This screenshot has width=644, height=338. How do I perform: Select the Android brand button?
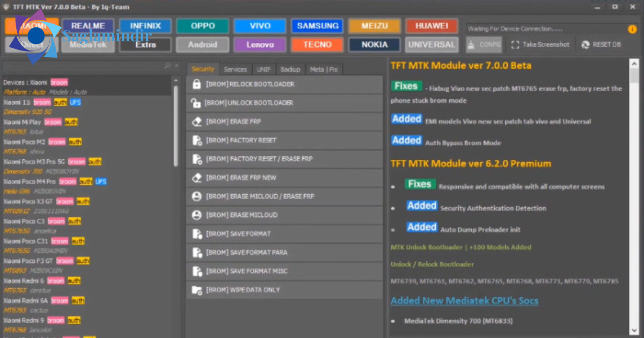[x=202, y=45]
